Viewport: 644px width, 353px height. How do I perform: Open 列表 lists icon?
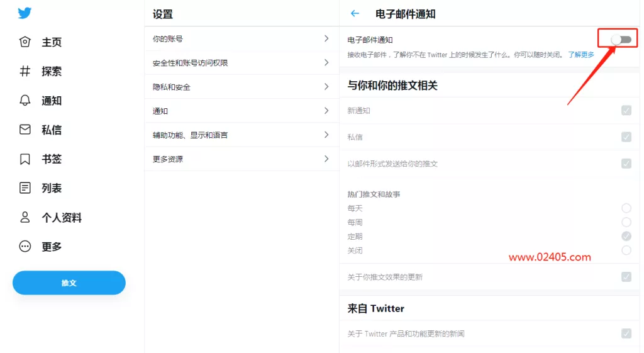tap(25, 188)
